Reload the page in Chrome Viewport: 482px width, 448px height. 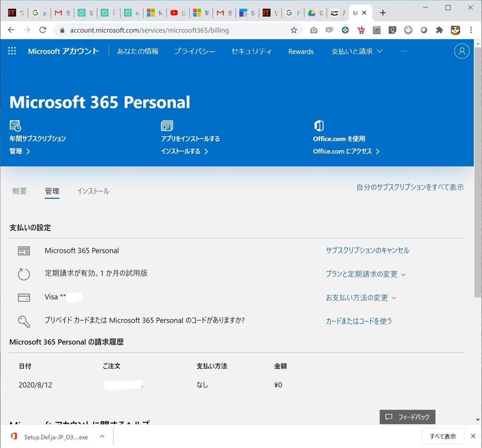(x=42, y=30)
